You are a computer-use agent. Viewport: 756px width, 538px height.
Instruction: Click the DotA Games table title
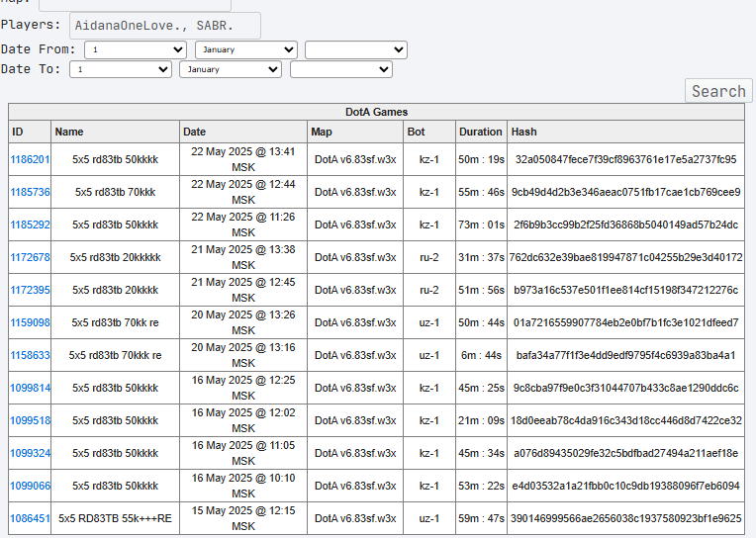(x=377, y=112)
